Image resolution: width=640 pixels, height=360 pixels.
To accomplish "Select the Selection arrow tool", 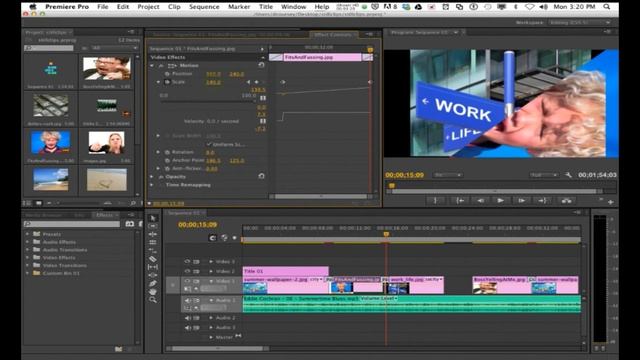I will point(153,218).
